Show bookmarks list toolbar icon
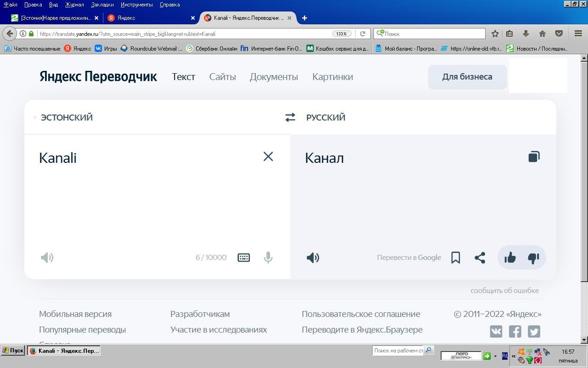Viewport: 588px width, 368px height. click(509, 34)
